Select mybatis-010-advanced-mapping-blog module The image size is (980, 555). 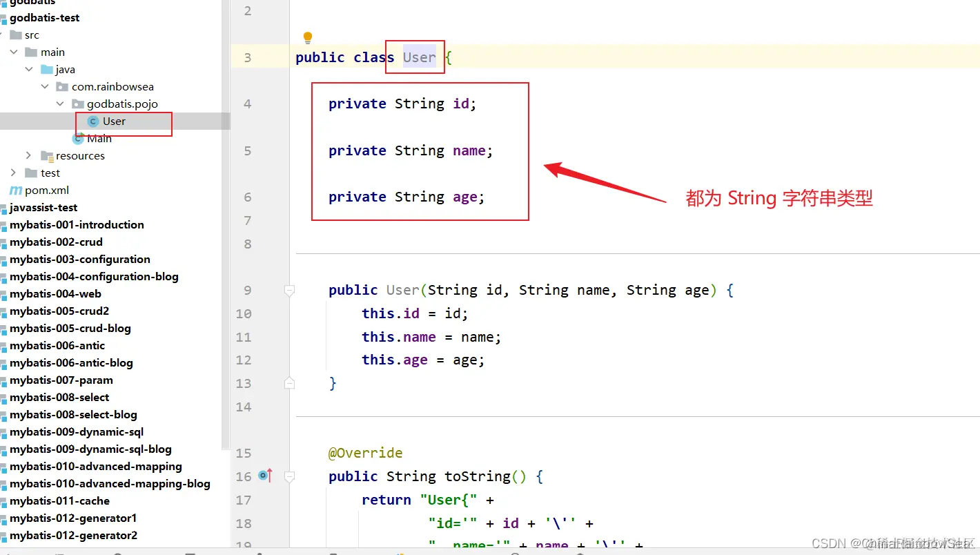tap(110, 483)
